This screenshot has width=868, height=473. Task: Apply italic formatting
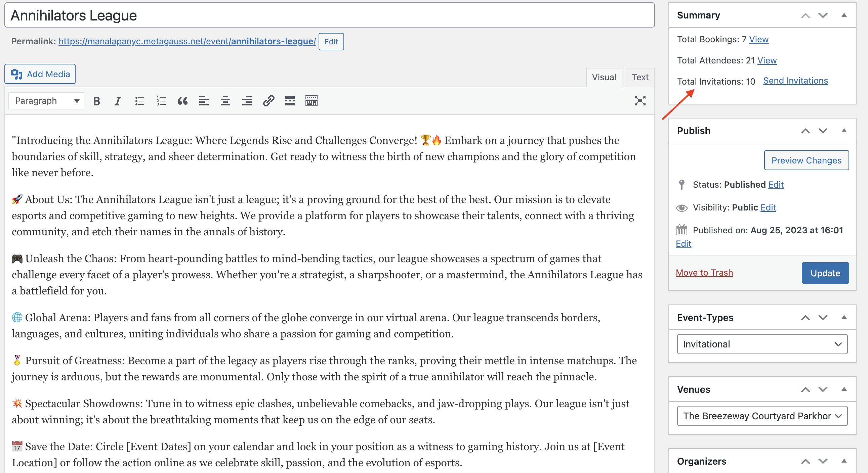[x=118, y=101]
